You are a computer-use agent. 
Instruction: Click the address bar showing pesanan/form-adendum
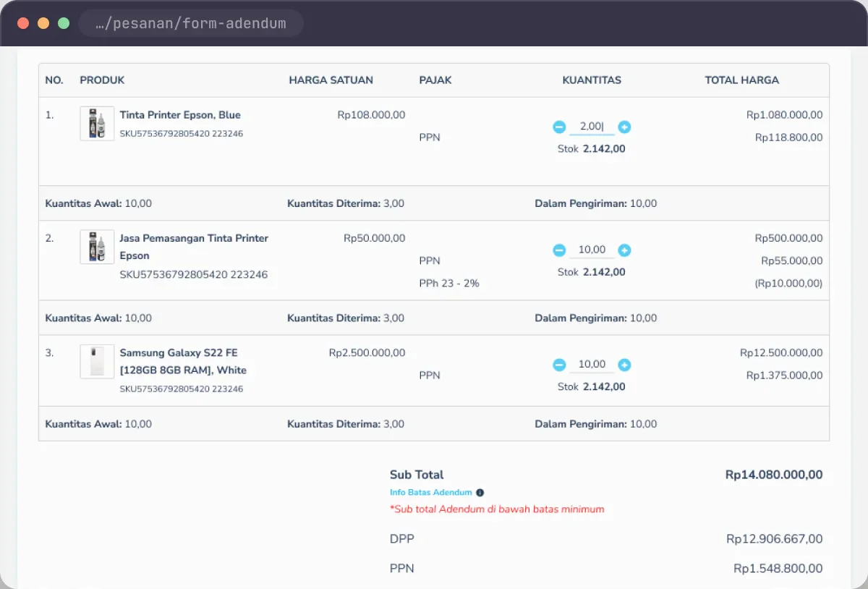coord(190,23)
